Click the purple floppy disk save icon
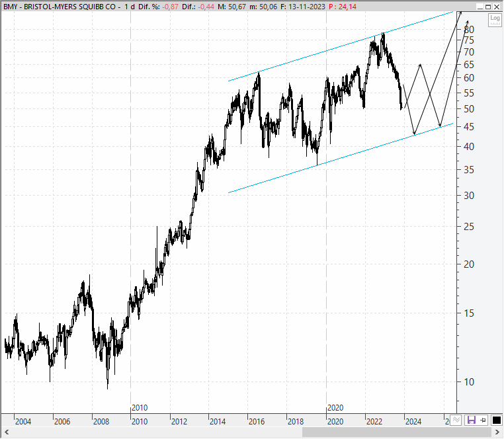Screen dimensions: 504x439 [x=471, y=420]
